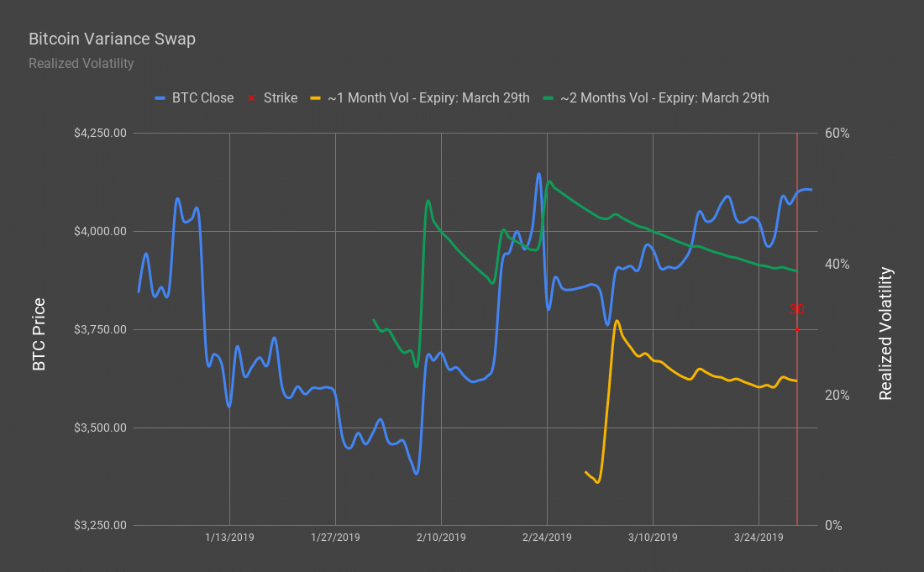Click the Realized Volatility subtitle
924x572 pixels.
[81, 63]
